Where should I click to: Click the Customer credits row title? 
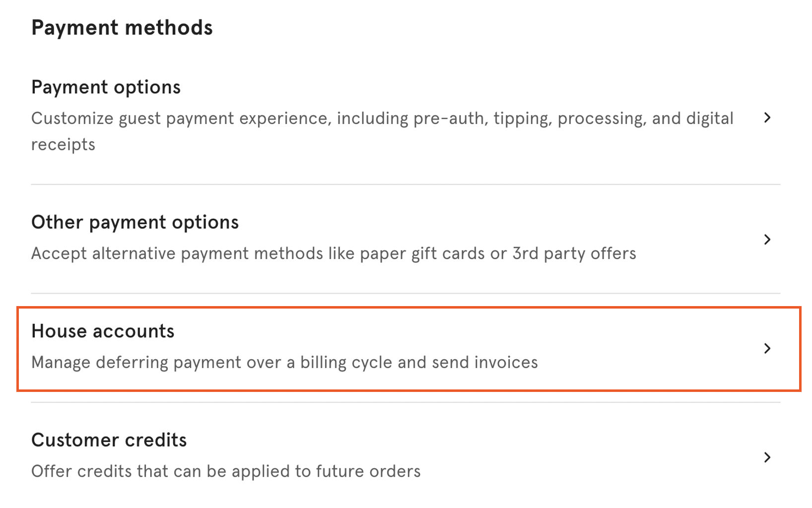point(109,440)
